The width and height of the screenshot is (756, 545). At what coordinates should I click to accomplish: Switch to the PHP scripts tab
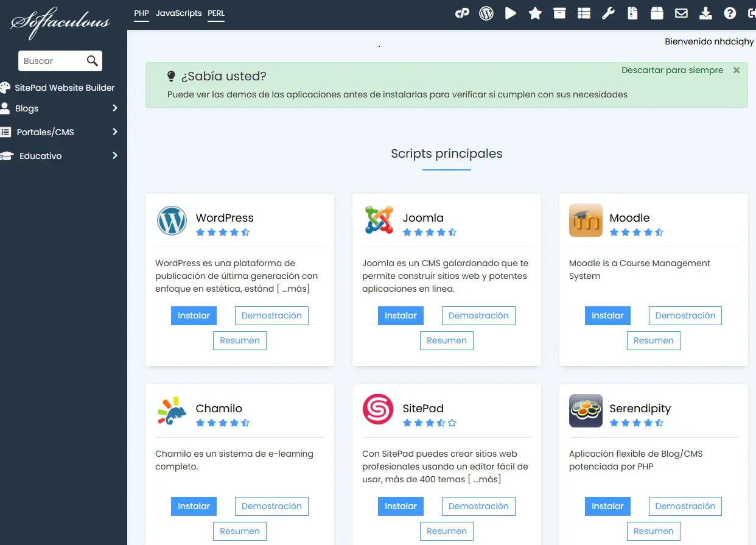(141, 13)
